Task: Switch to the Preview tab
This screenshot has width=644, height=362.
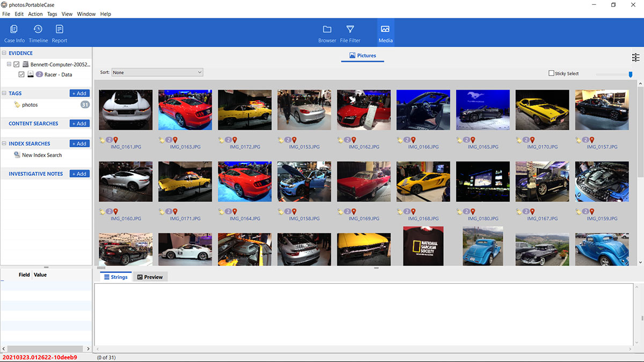Action: [150, 277]
